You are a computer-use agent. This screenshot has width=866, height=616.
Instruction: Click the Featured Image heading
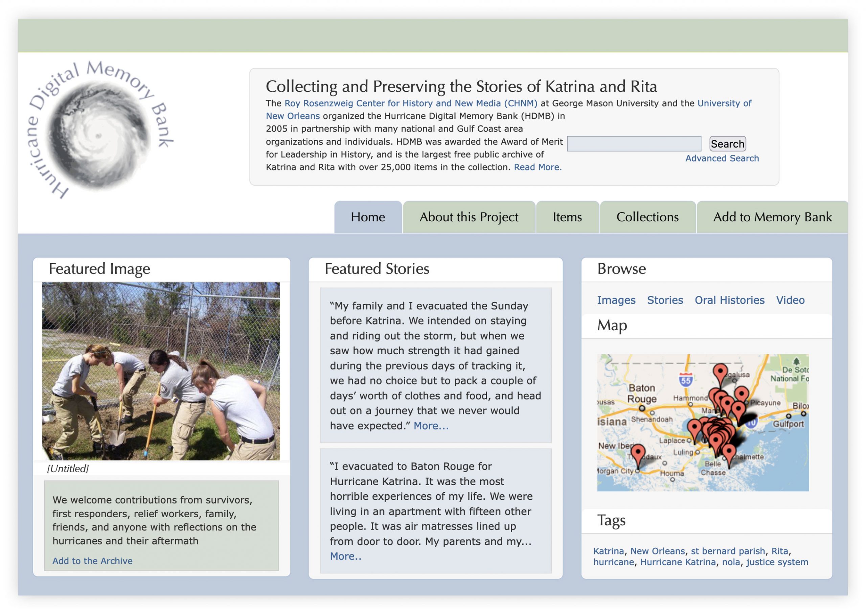coord(99,268)
